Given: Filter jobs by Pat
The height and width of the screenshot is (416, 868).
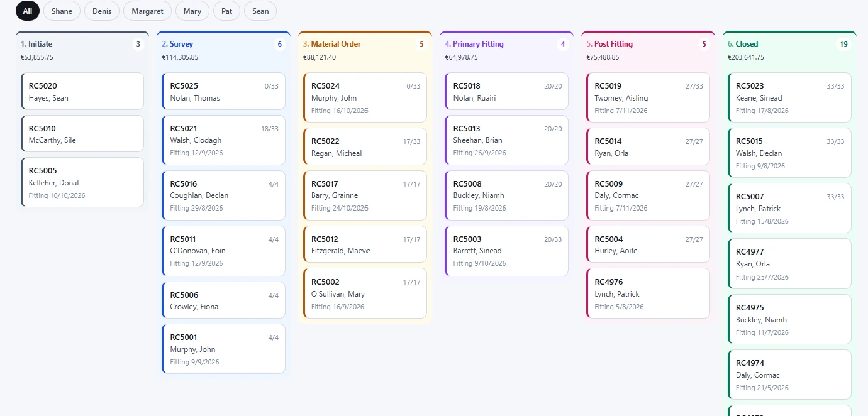Looking at the screenshot, I should click(226, 11).
